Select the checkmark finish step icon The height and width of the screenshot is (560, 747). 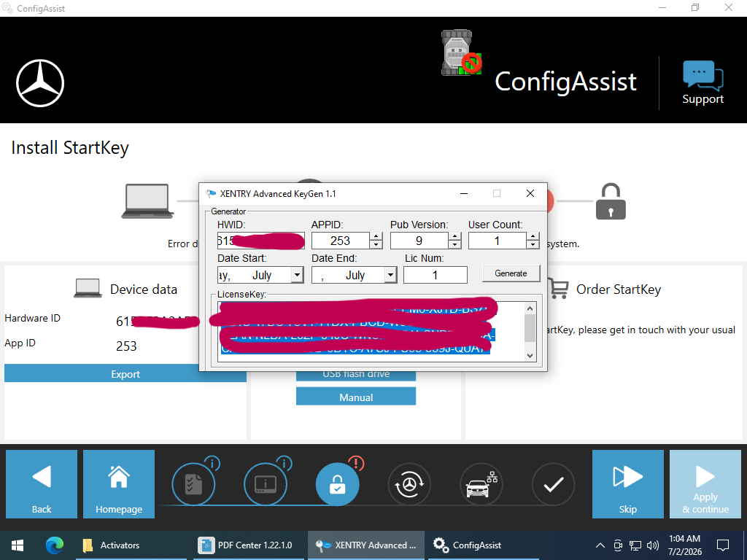553,485
